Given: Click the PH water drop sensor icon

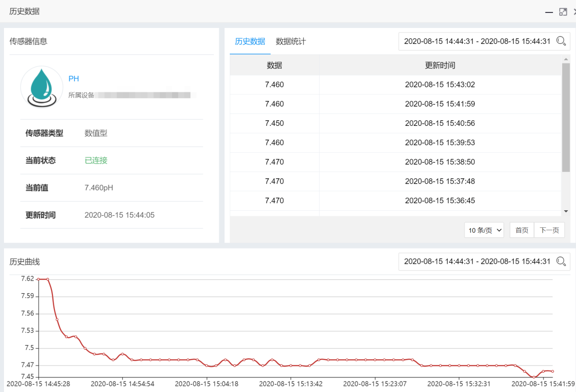Looking at the screenshot, I should (41, 87).
